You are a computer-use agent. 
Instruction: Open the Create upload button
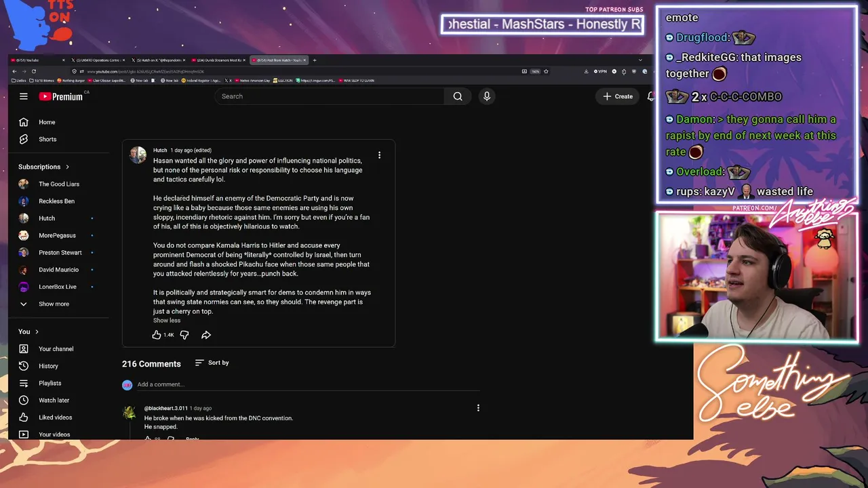click(618, 96)
